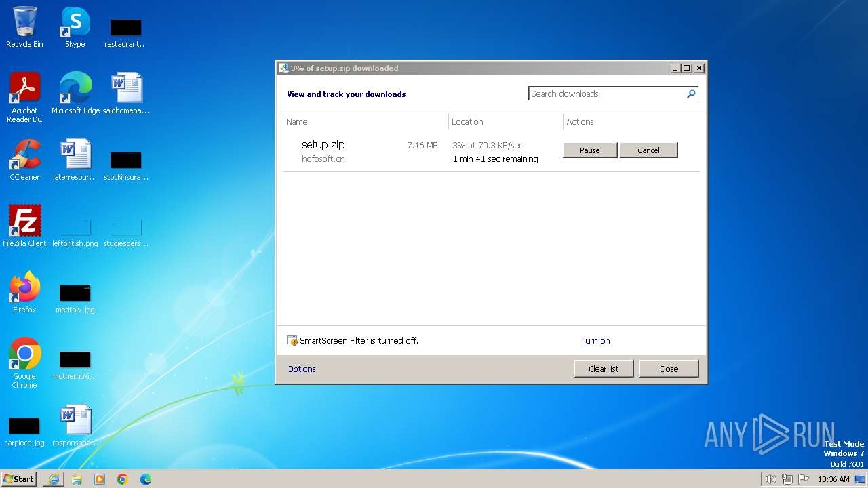Launch Google Chrome desktop shortcut
The image size is (868, 488).
coord(24,363)
